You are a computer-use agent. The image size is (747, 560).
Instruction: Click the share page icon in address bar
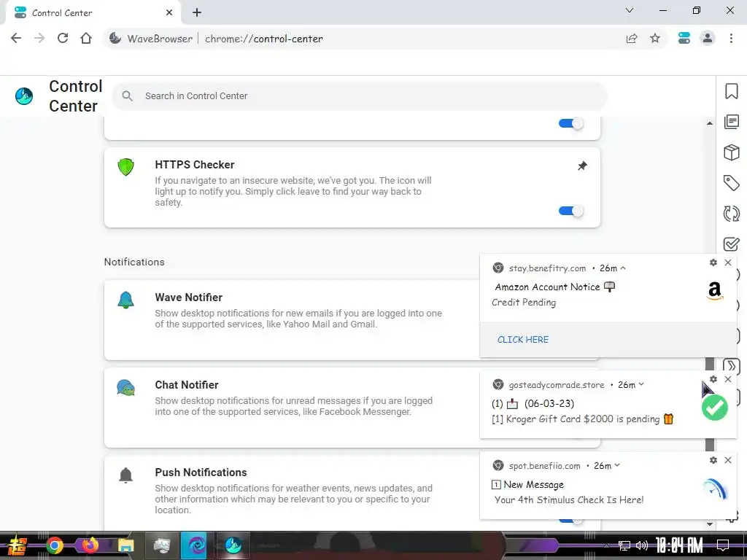[x=632, y=39]
